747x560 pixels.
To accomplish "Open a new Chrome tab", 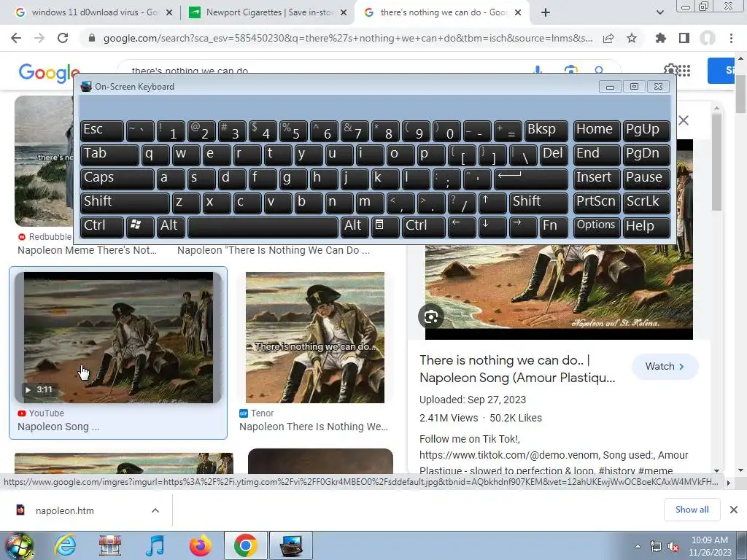I will 546,12.
